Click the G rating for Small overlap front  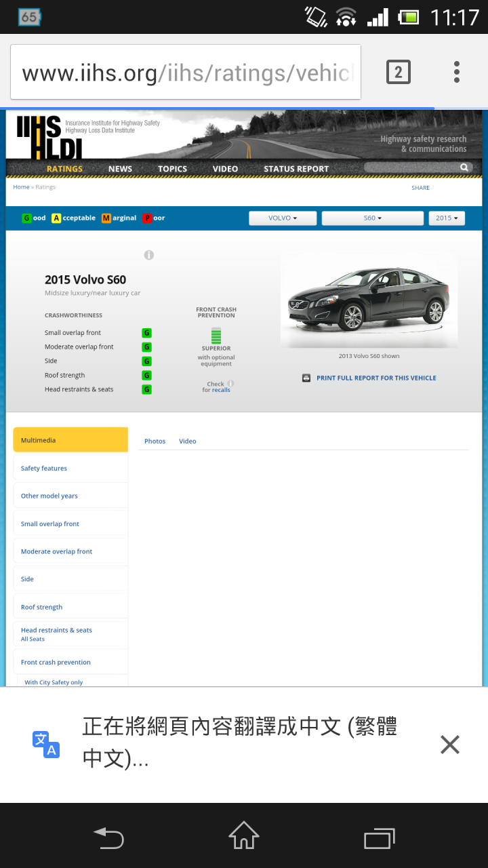146,333
